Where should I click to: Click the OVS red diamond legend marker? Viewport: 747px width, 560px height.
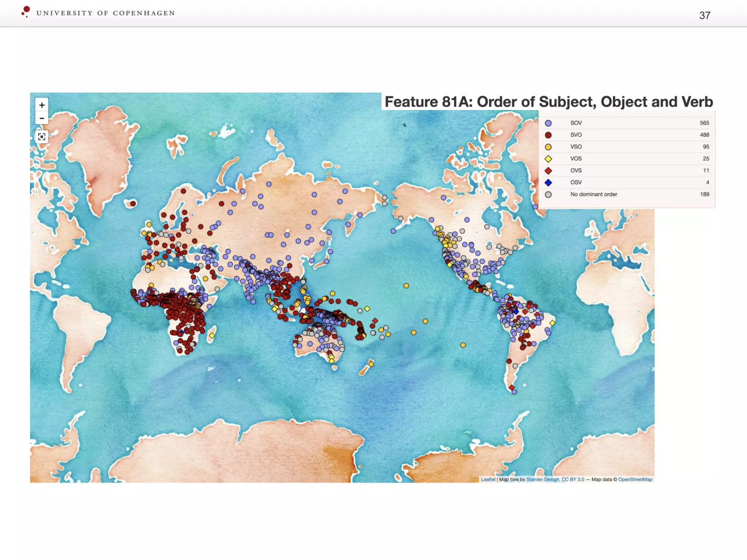tap(548, 171)
